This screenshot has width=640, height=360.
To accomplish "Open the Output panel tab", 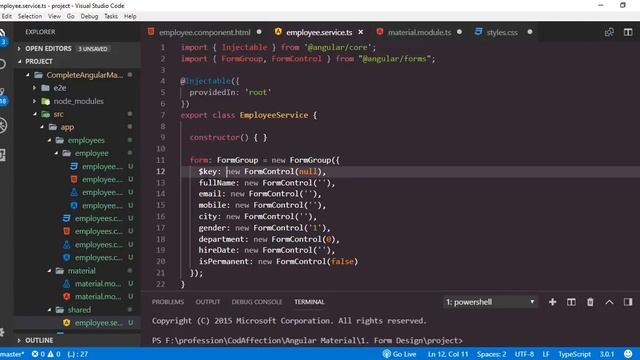I will tap(207, 302).
